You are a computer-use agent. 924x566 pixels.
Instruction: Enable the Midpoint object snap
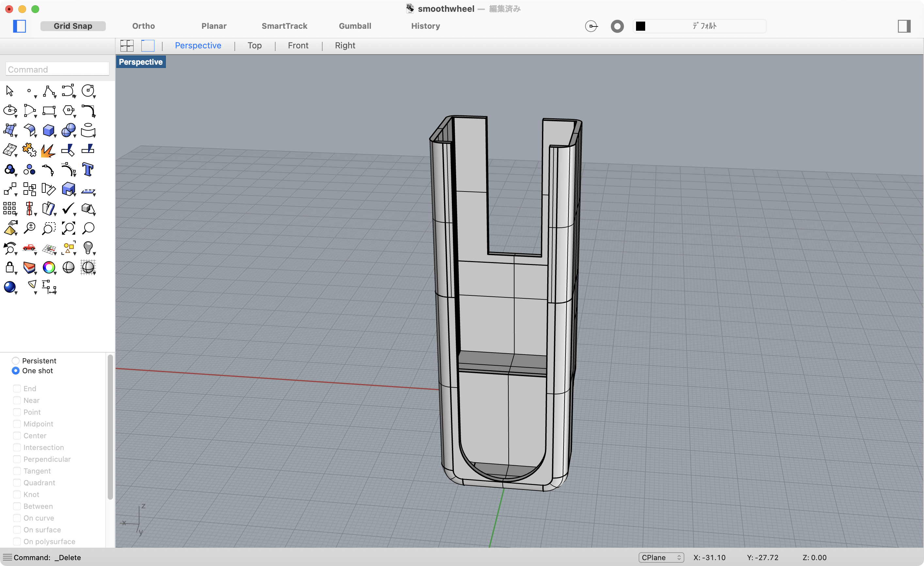pos(17,424)
